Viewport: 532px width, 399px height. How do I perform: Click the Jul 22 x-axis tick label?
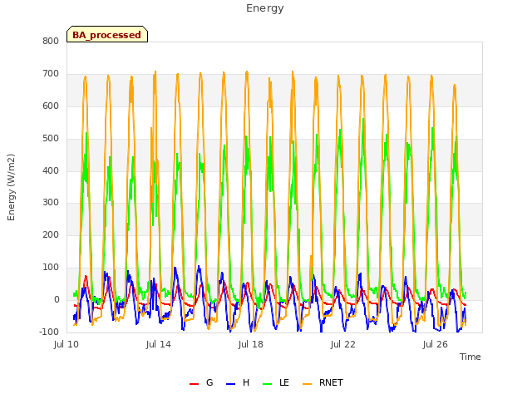point(343,345)
